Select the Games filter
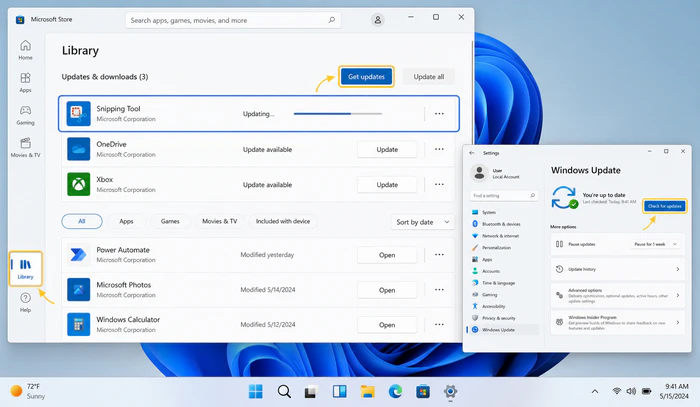Viewport: 700px width, 407px height. coord(170,221)
